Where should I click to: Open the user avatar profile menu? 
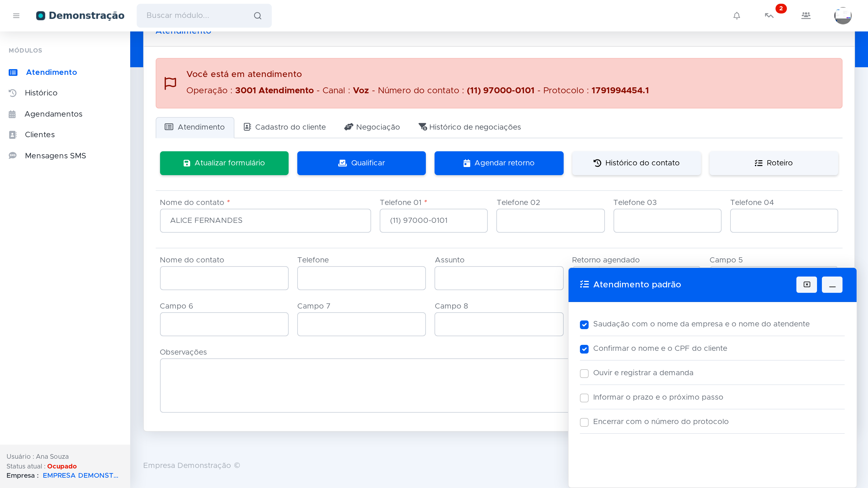[x=843, y=16]
